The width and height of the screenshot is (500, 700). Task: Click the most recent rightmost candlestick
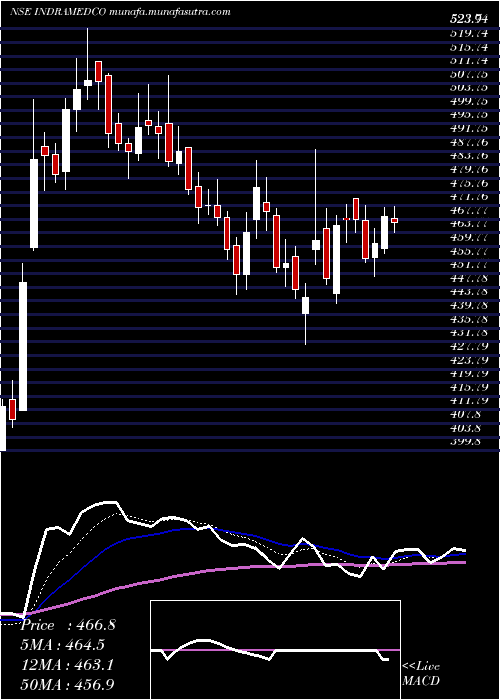pyautogui.click(x=395, y=220)
